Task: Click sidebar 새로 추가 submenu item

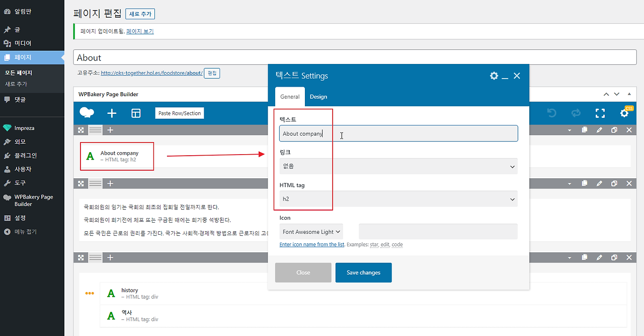Action: pos(16,84)
